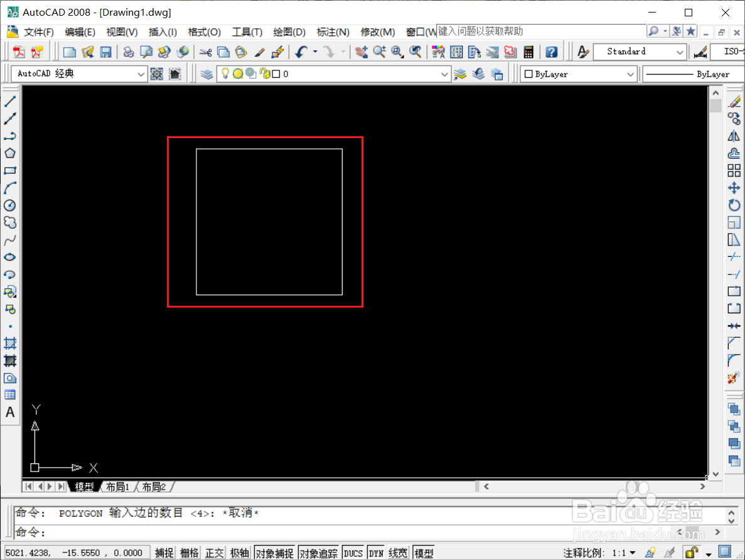Toggle 栅格 grid display

[x=189, y=553]
